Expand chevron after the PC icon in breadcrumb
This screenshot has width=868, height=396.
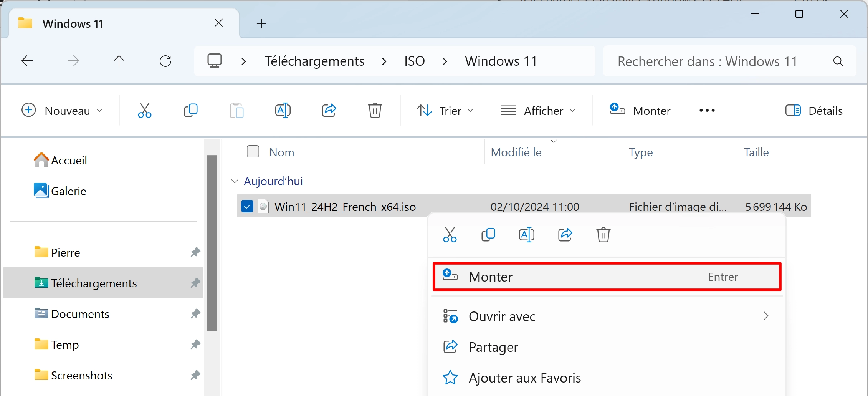point(243,61)
